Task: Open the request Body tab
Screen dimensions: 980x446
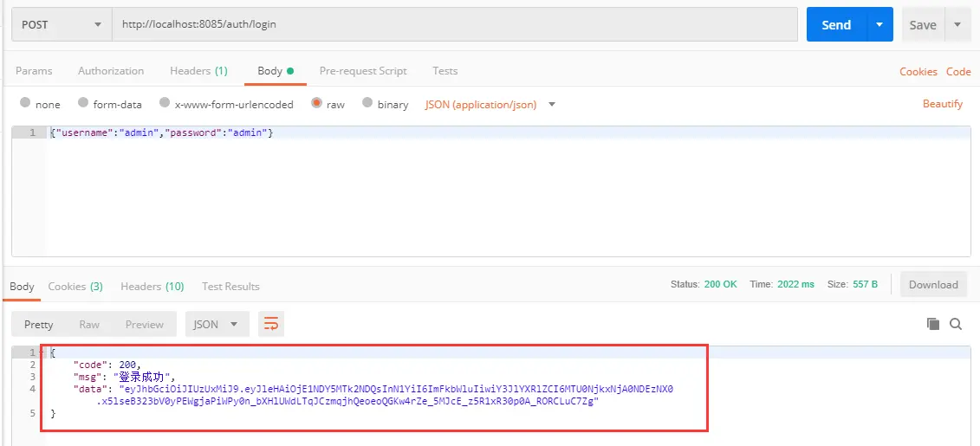Action: 276,71
